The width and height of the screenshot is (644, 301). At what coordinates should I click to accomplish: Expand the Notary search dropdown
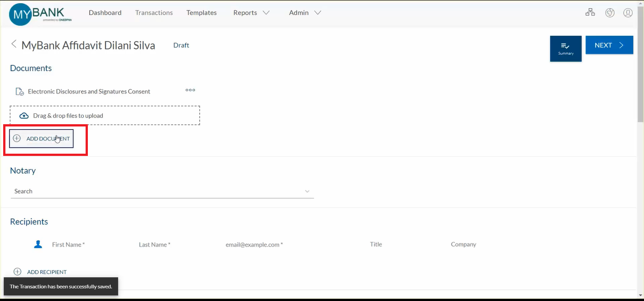[307, 191]
